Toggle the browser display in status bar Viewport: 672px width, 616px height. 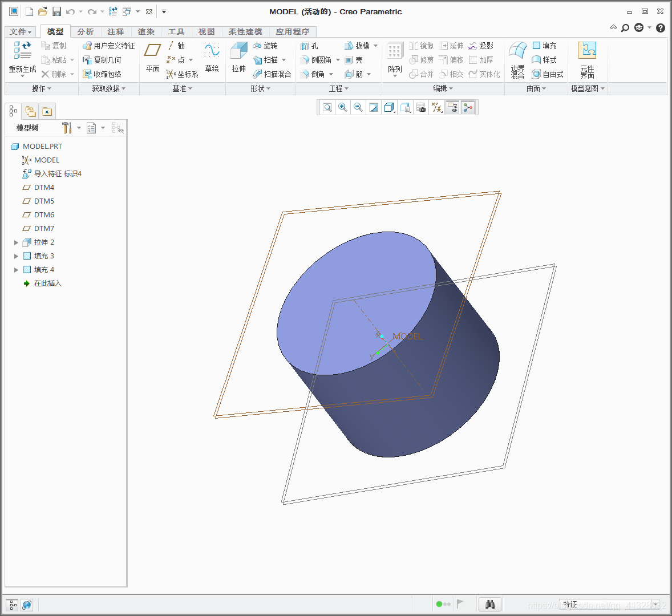tap(27, 605)
